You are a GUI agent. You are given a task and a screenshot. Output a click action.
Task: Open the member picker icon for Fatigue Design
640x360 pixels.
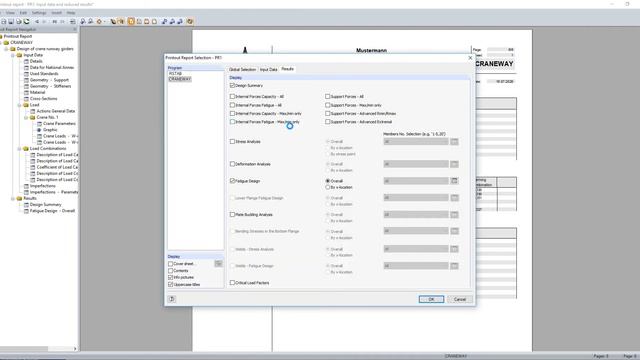(454, 181)
